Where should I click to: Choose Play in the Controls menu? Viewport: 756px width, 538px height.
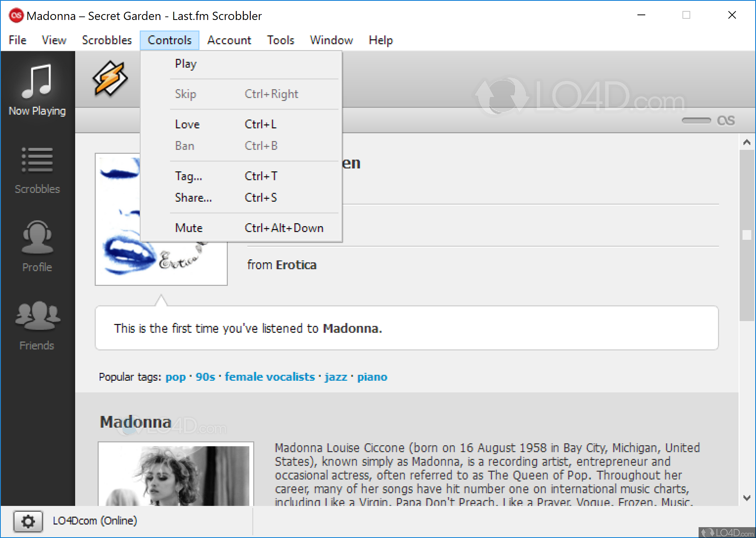[185, 64]
